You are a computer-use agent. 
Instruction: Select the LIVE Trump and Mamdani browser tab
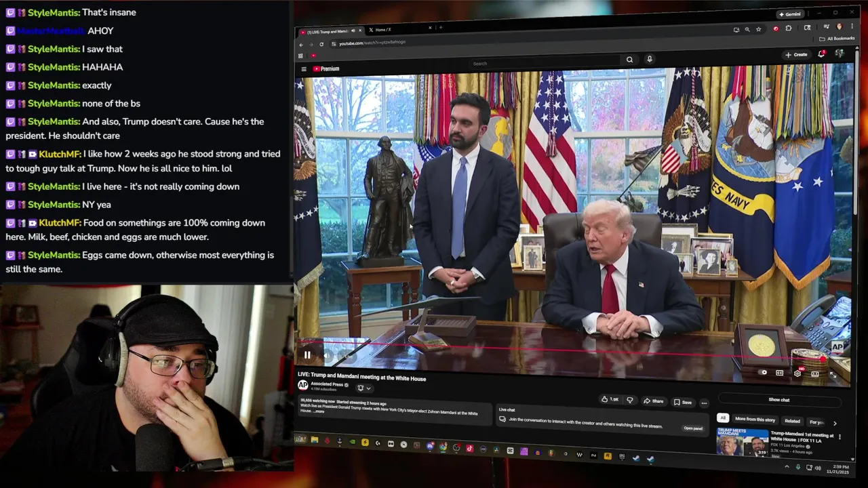point(330,32)
